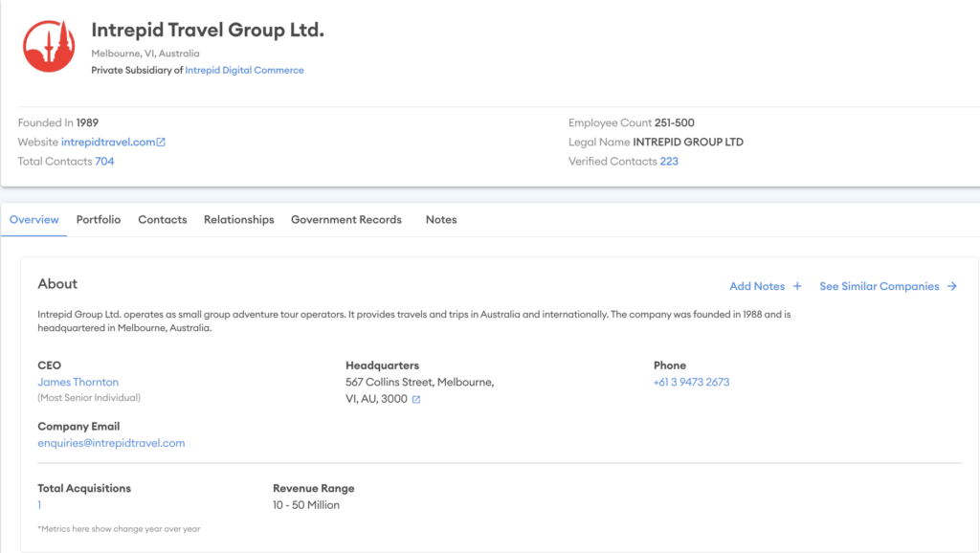
Task: Switch to the Overview tab
Action: click(33, 220)
